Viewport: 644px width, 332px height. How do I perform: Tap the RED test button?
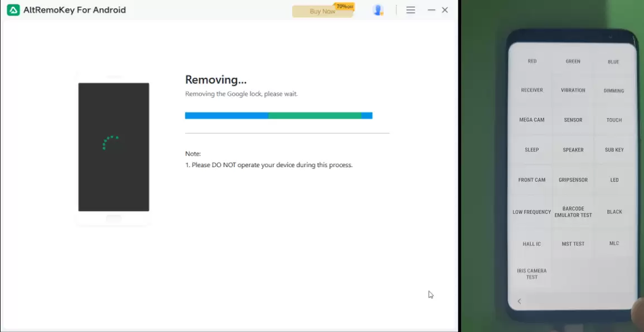coord(532,61)
